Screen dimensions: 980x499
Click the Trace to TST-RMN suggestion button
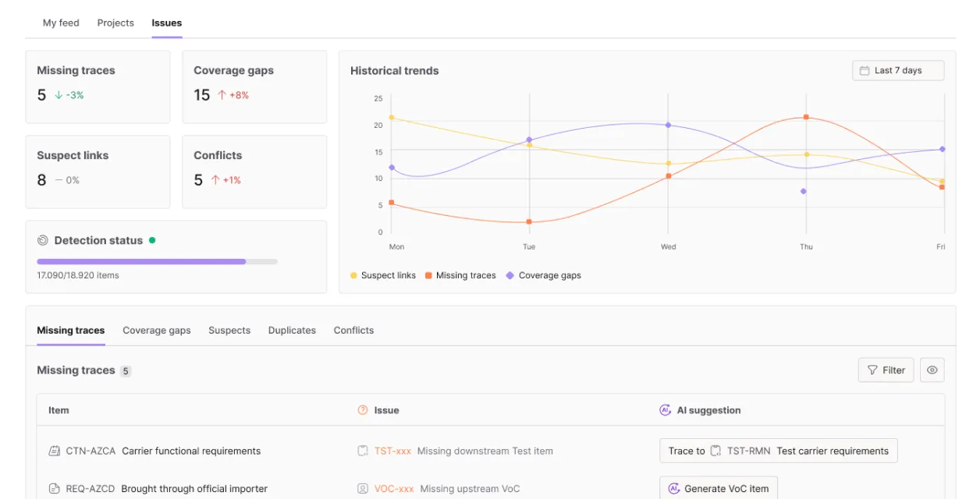coord(779,451)
